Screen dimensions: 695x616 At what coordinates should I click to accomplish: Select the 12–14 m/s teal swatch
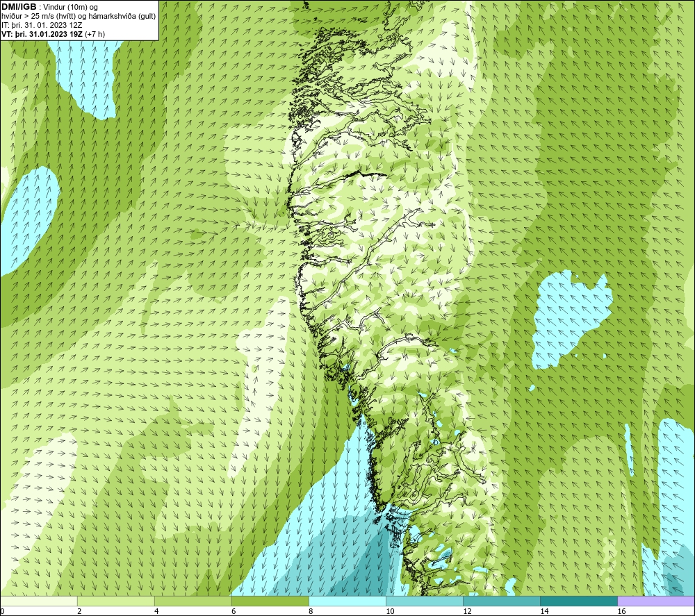(502, 601)
